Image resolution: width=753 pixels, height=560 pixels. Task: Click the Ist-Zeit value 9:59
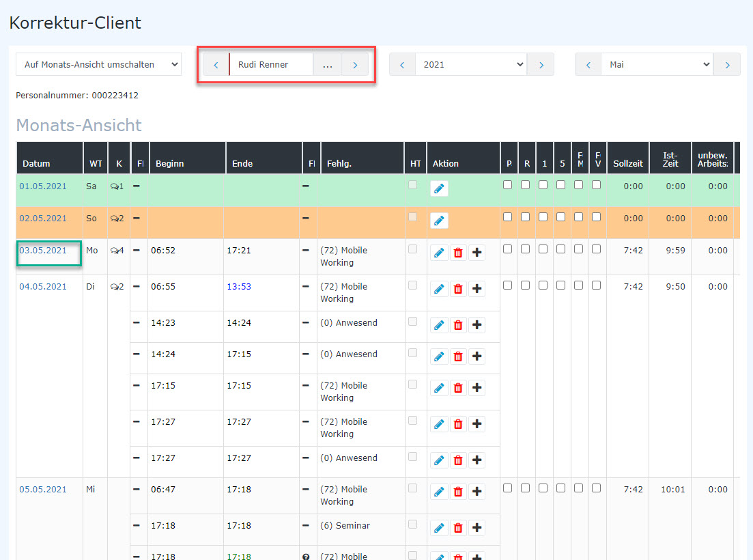coord(675,250)
